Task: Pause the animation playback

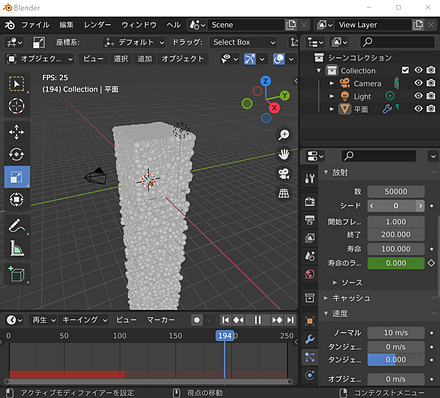Action: (x=258, y=320)
